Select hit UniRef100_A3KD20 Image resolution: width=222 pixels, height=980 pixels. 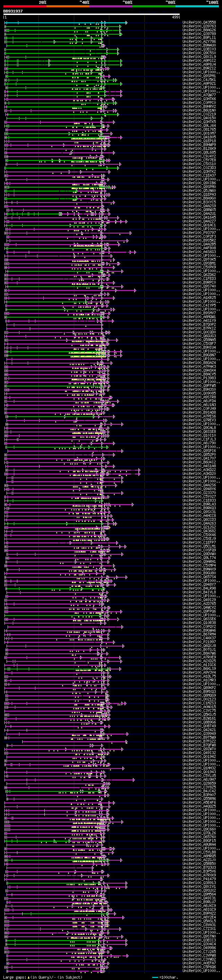[199, 473]
